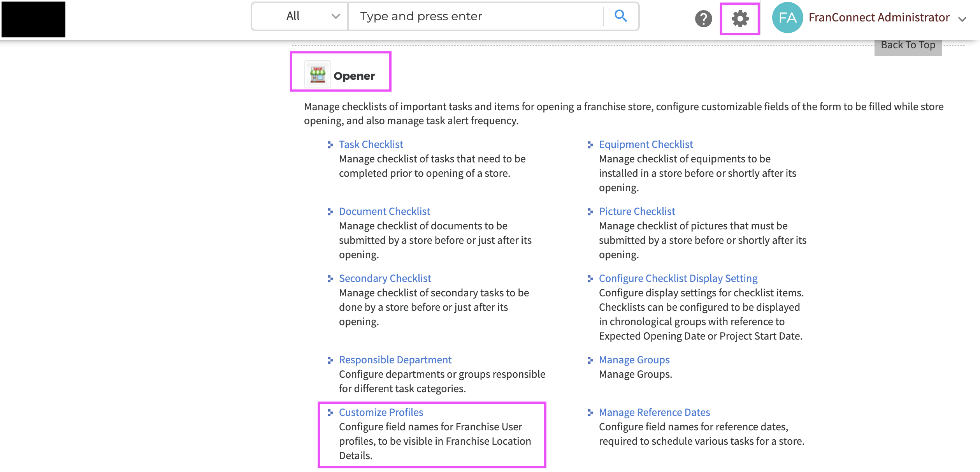Open the settings gear icon
The width and height of the screenshot is (980, 472).
coord(740,19)
